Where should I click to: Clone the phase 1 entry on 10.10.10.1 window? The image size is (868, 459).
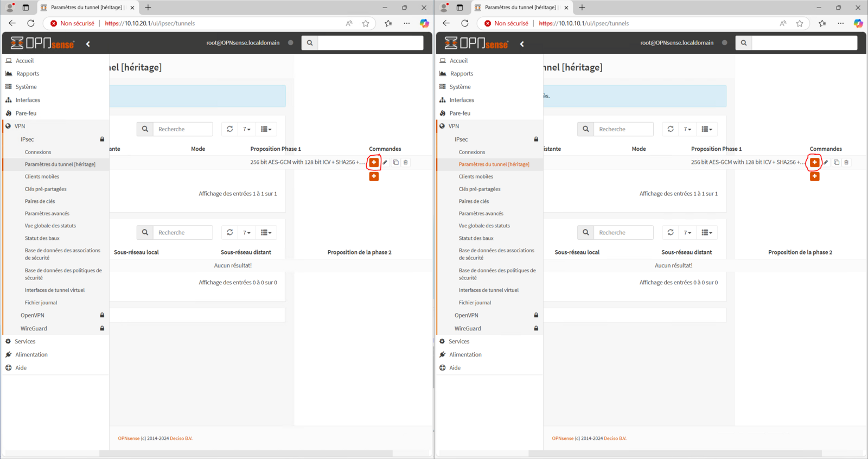837,162
